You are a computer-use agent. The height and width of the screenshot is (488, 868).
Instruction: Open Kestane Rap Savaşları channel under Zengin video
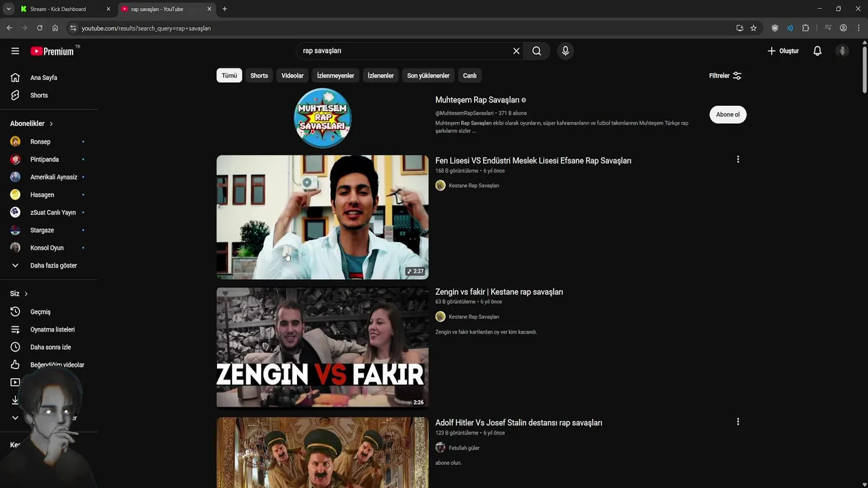tap(473, 317)
